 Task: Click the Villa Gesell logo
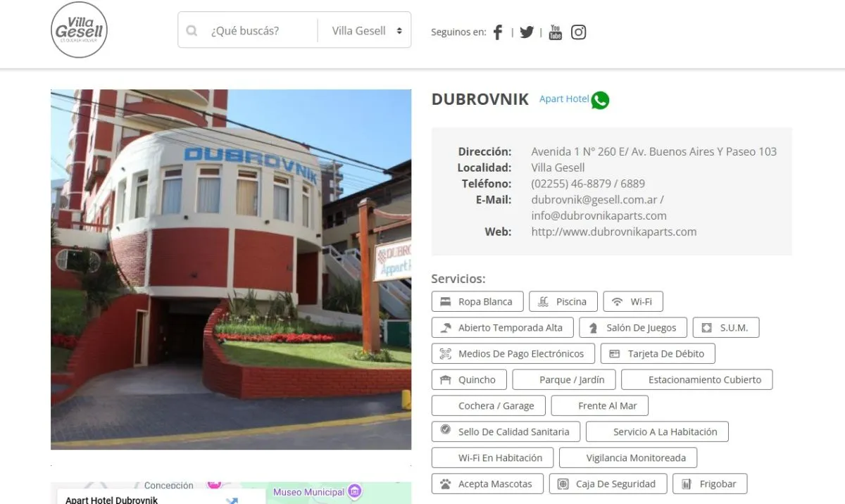[x=80, y=30]
